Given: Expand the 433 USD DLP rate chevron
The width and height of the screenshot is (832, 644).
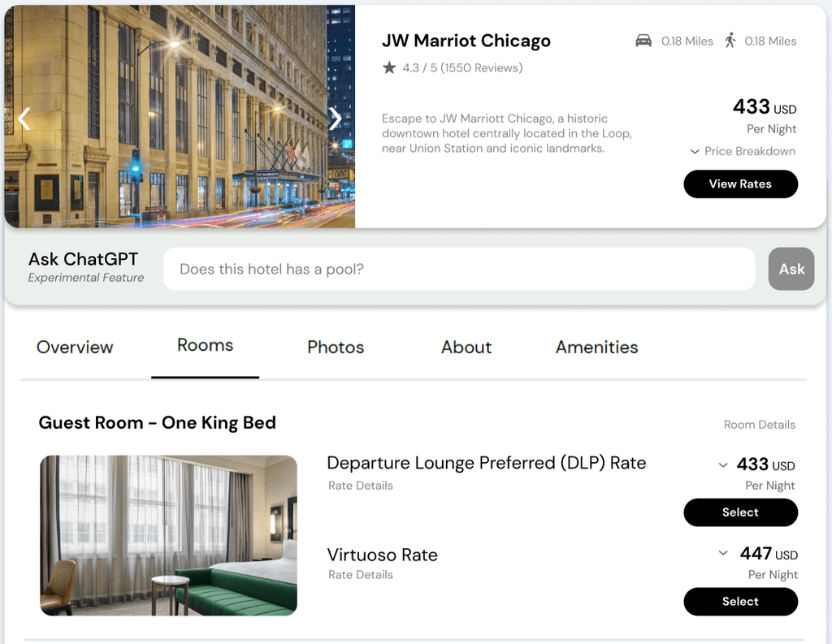Looking at the screenshot, I should coord(722,465).
